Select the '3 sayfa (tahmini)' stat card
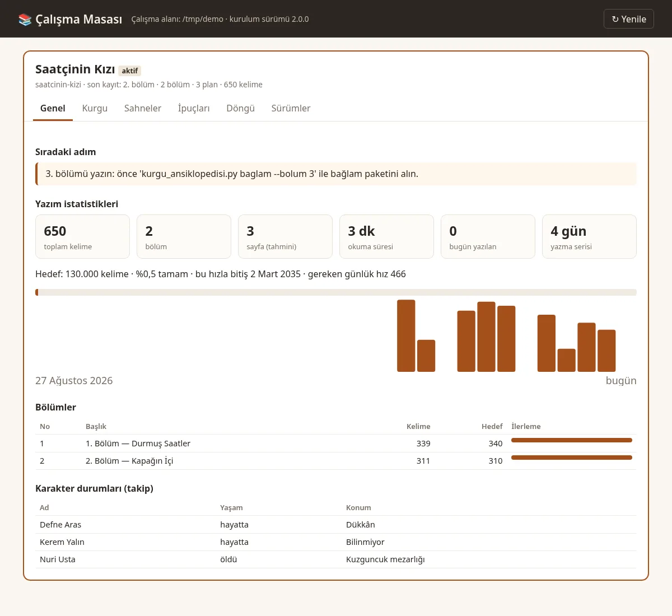672x616 pixels. (x=285, y=237)
